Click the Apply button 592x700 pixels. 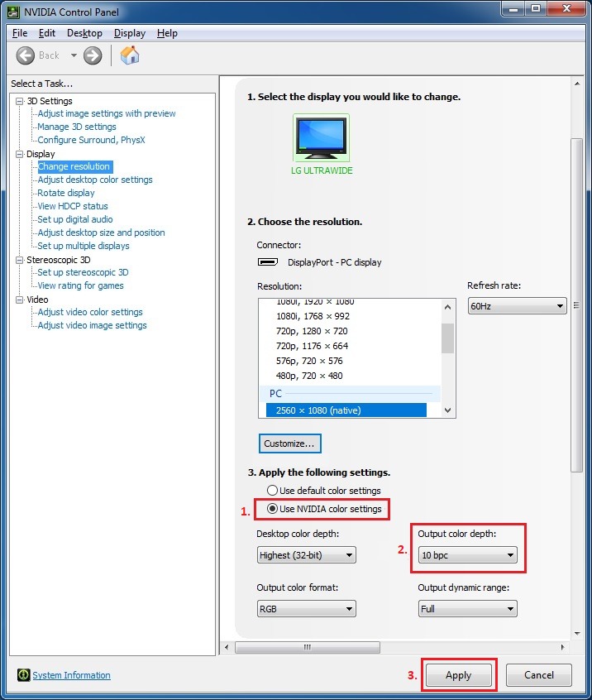(458, 675)
